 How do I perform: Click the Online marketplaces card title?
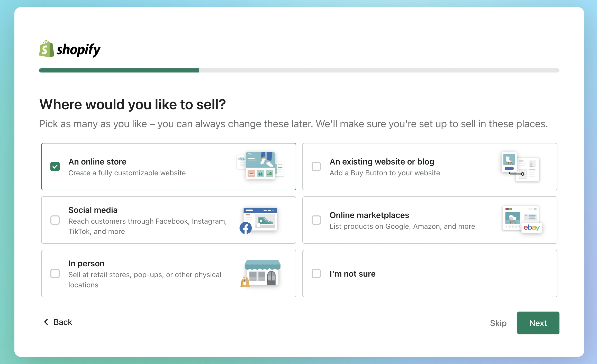point(369,215)
